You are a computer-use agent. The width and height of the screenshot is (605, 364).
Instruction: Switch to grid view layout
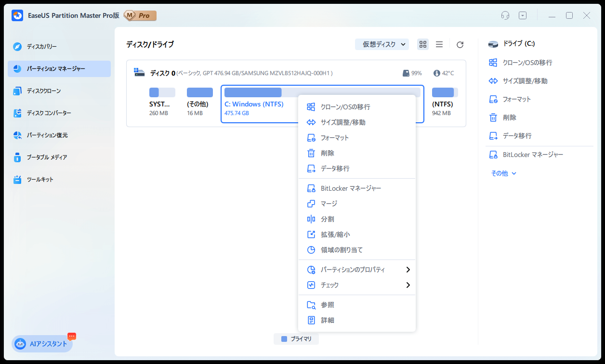(423, 44)
